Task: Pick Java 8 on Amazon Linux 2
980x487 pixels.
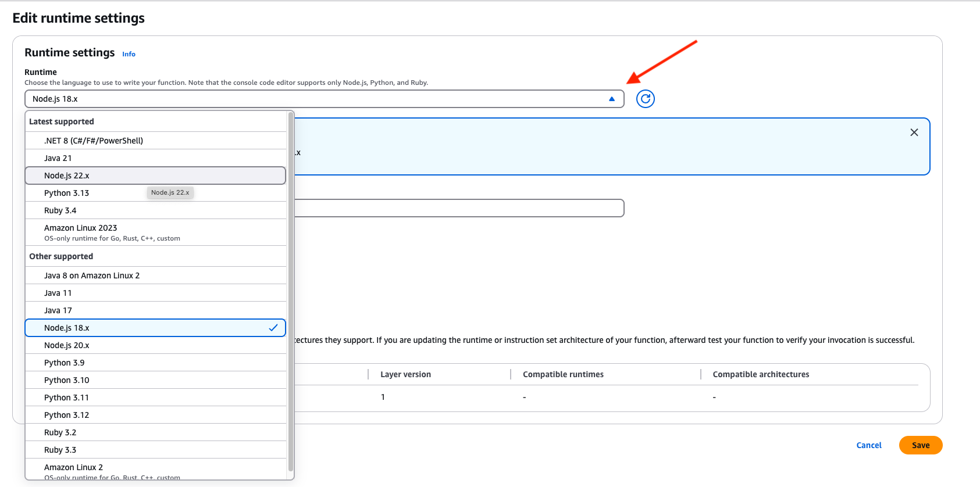Action: (x=156, y=275)
